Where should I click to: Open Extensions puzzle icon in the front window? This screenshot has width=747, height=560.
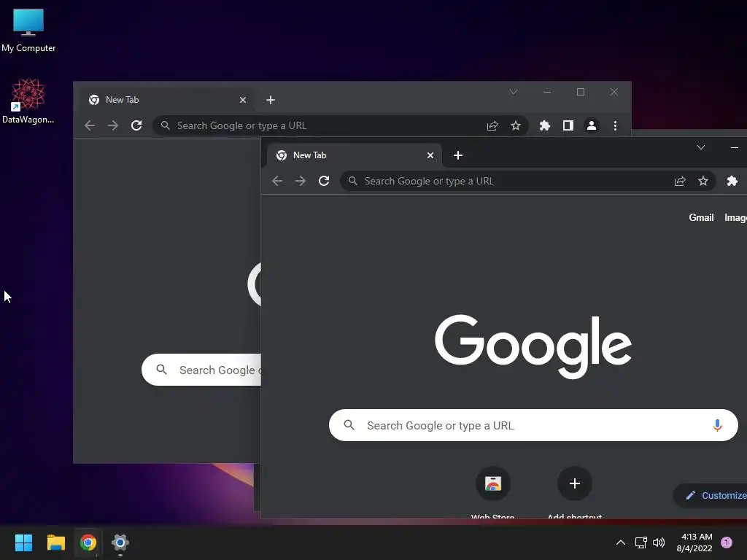click(x=732, y=181)
